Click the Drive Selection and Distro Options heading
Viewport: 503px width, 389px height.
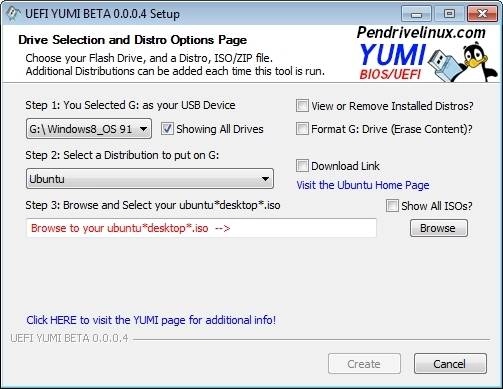pyautogui.click(x=133, y=40)
